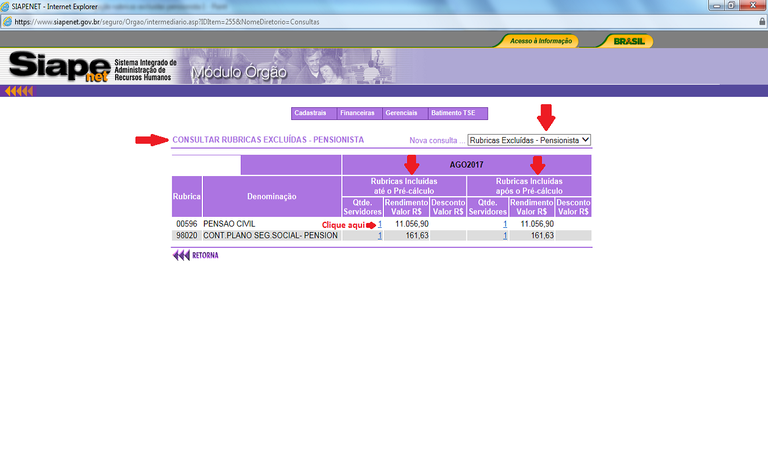The image size is (768, 463).
Task: Close the Internet Explorer window
Action: coord(754,6)
